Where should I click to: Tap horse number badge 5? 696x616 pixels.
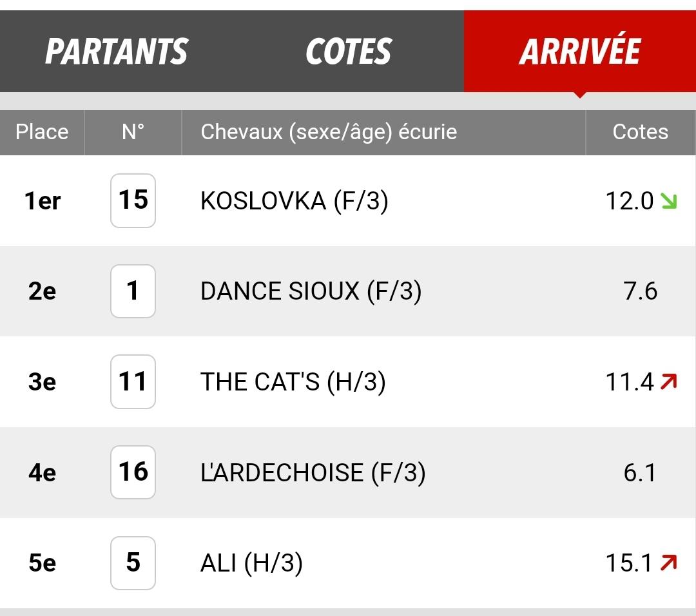tap(133, 563)
